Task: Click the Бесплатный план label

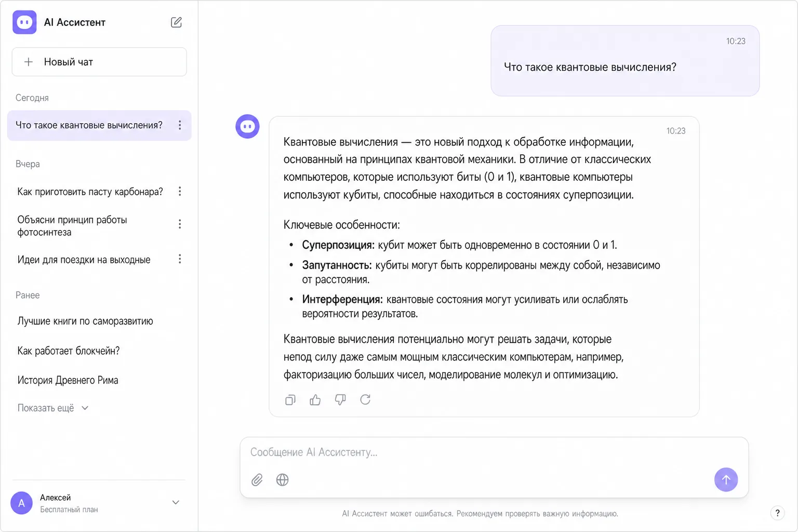Action: (x=69, y=510)
